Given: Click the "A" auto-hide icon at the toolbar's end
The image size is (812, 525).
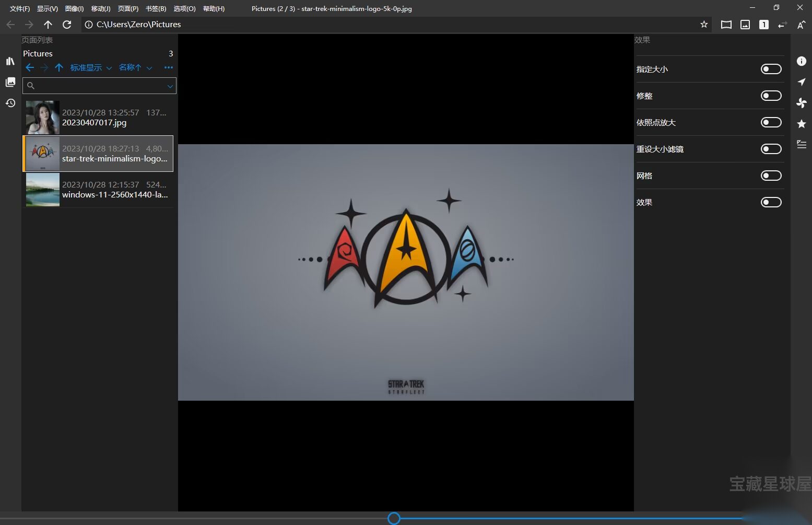Looking at the screenshot, I should tap(801, 25).
